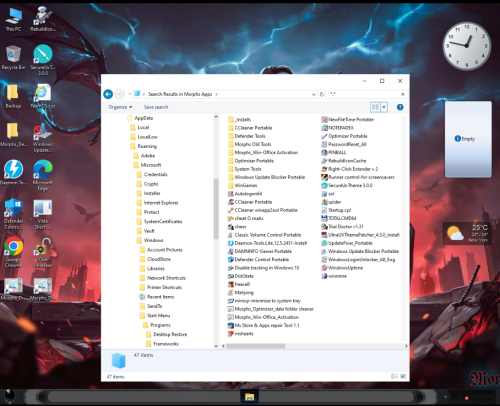Open the Recycle Bin on desktop
500x406 pixels.
[13, 57]
